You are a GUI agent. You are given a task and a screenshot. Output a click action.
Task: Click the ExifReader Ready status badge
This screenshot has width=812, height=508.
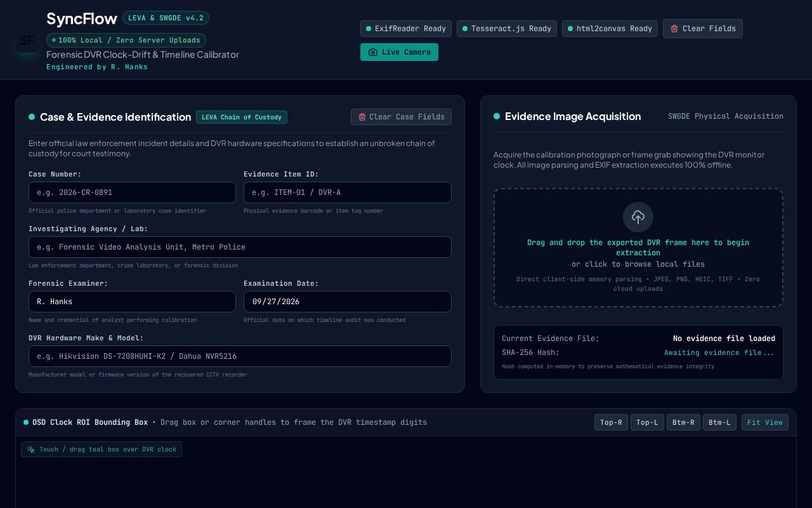406,29
